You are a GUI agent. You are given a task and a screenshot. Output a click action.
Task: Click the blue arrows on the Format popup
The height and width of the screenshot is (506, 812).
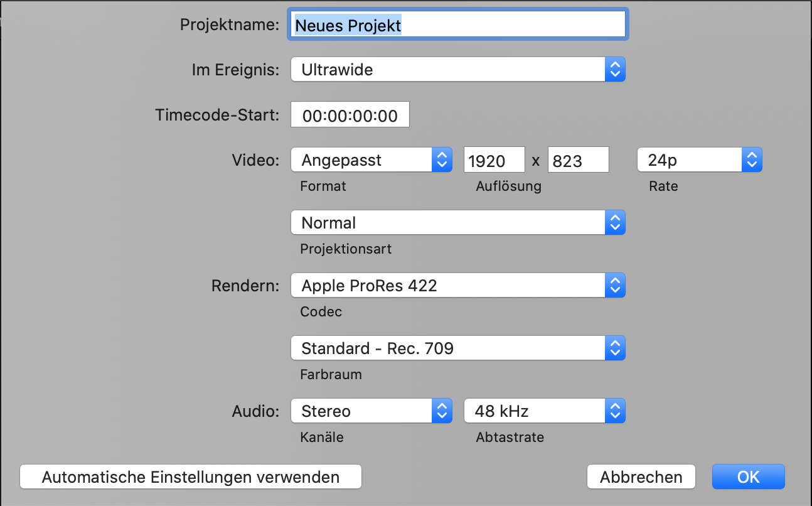pyautogui.click(x=442, y=160)
